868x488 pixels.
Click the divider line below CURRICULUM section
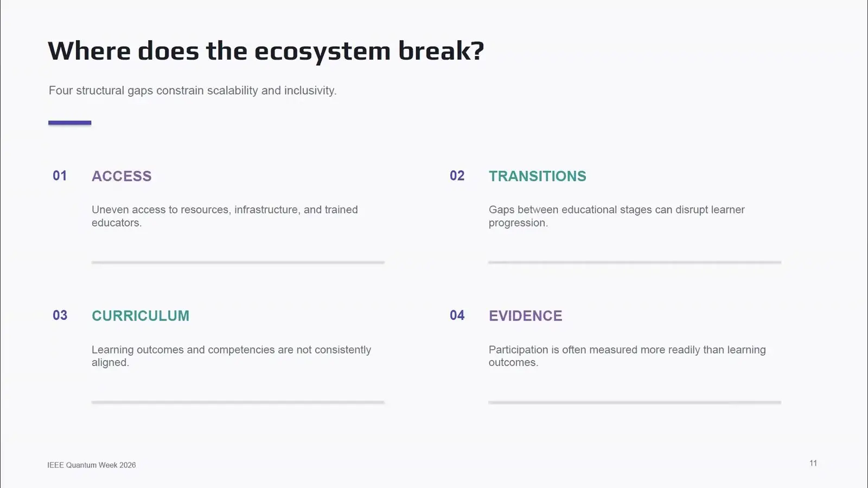click(x=238, y=402)
